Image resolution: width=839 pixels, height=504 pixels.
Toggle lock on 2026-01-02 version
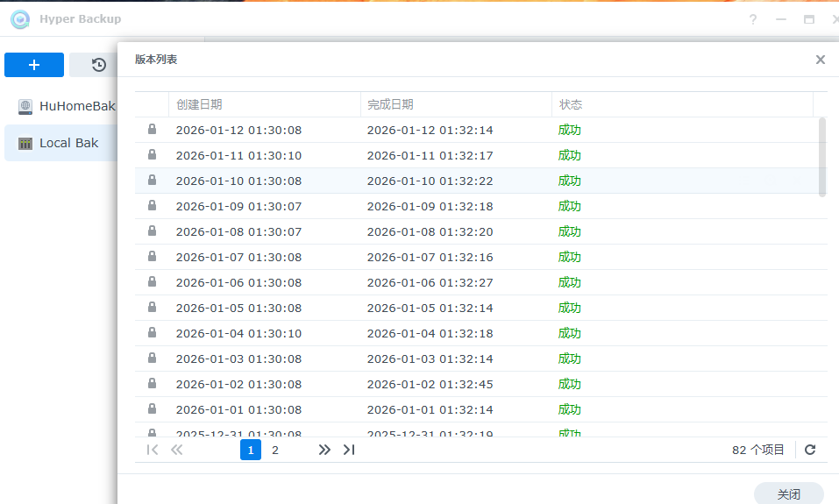click(152, 383)
